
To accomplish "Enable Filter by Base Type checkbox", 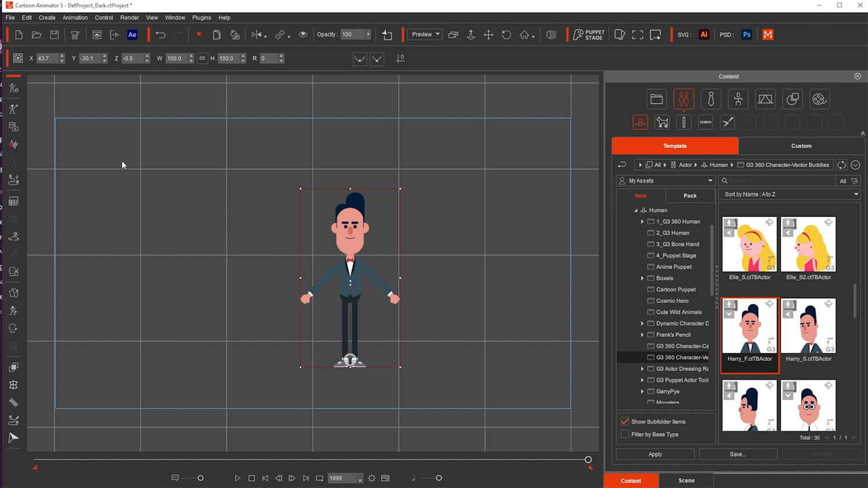I will (x=625, y=434).
